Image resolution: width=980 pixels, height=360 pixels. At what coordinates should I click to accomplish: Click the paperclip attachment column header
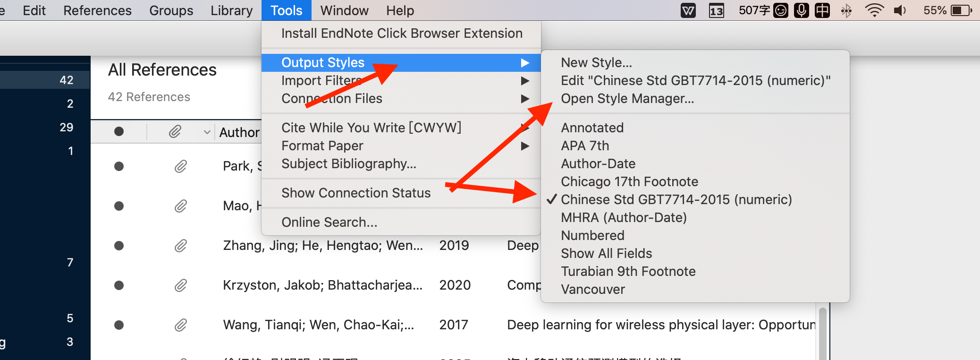[x=175, y=131]
